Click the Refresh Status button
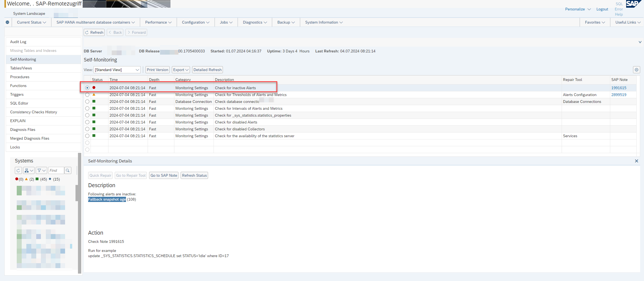This screenshot has width=644, height=281. (x=194, y=175)
